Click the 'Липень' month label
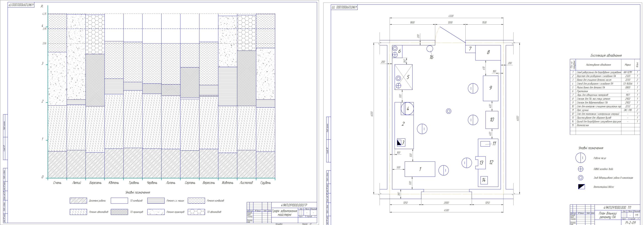Screen dimensions: 644x225 pyautogui.click(x=171, y=183)
